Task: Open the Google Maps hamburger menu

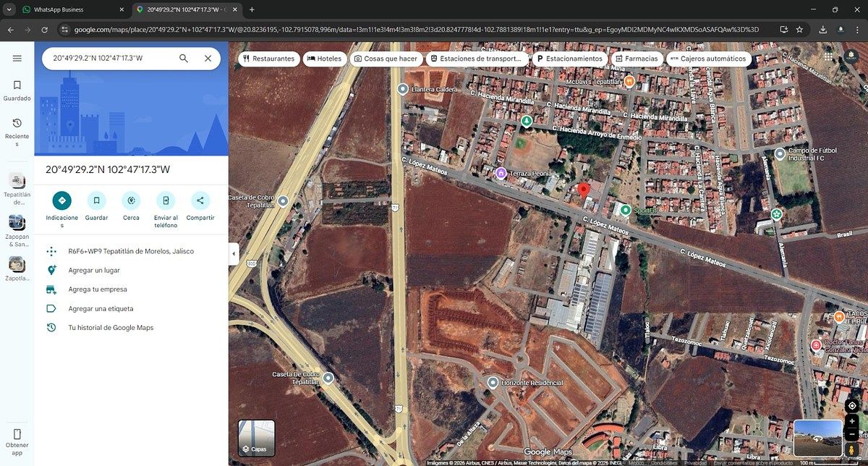Action: 17,59
